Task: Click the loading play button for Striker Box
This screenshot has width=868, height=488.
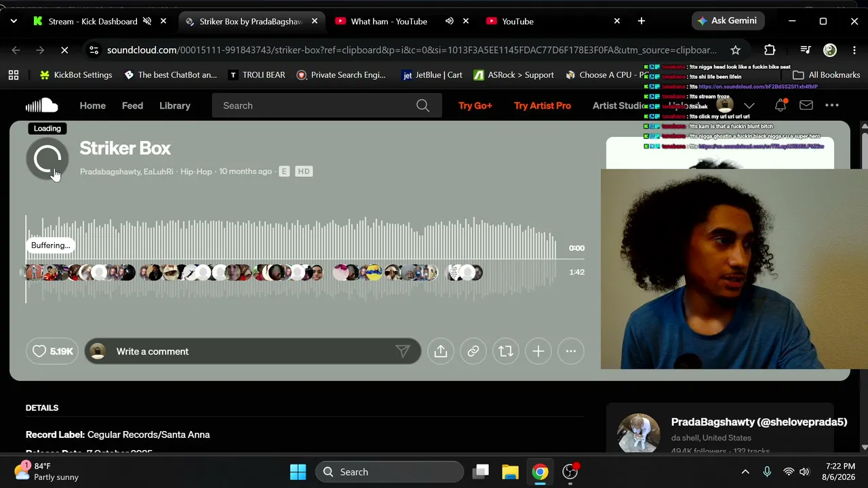Action: pos(47,159)
